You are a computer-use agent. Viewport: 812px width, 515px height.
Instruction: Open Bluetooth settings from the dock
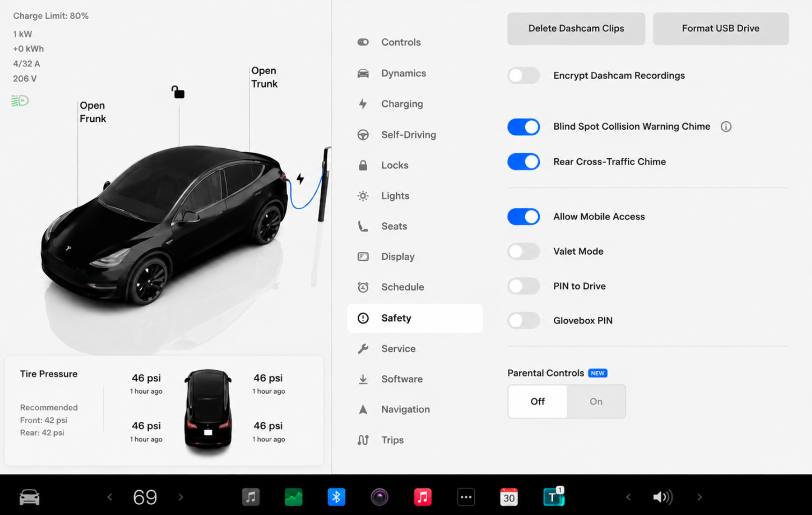tap(336, 497)
